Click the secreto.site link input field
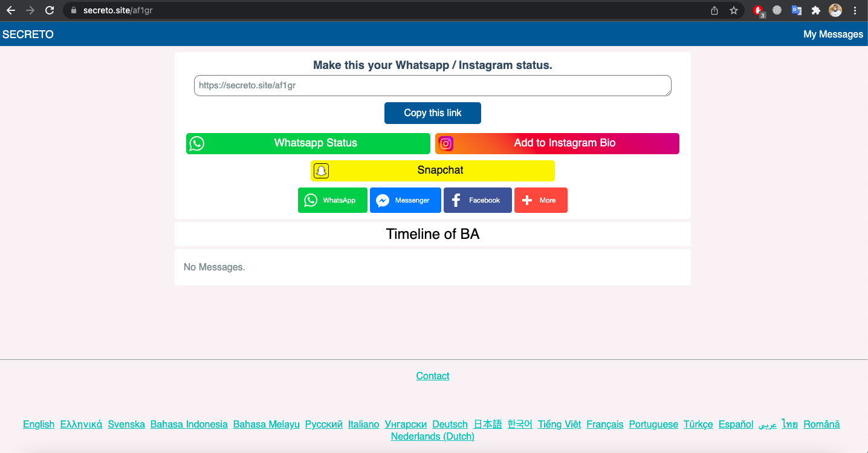Viewport: 868px width, 453px height. pyautogui.click(x=432, y=85)
